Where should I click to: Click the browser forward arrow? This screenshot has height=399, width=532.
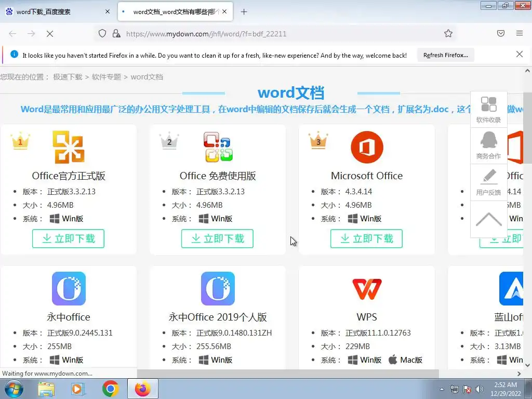[x=31, y=34]
